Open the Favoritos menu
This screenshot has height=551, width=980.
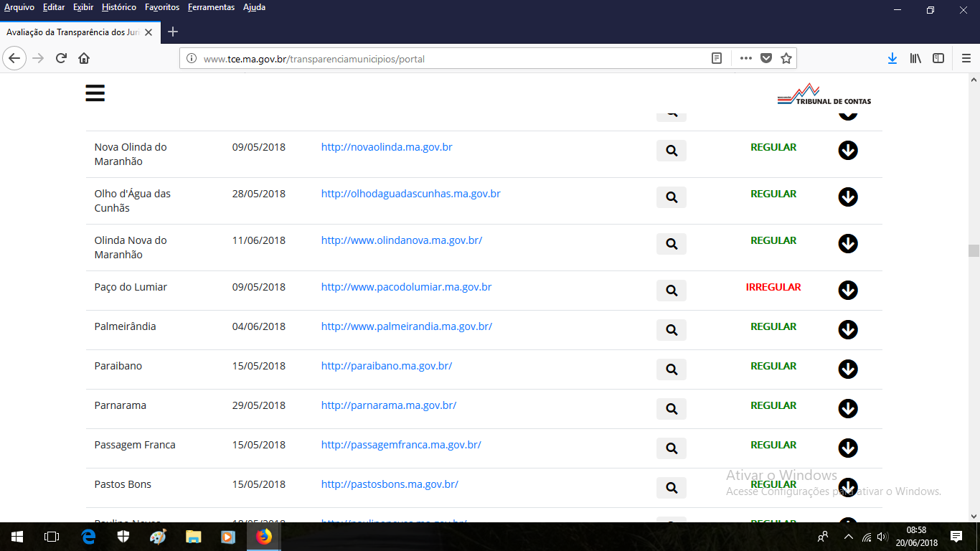[162, 7]
